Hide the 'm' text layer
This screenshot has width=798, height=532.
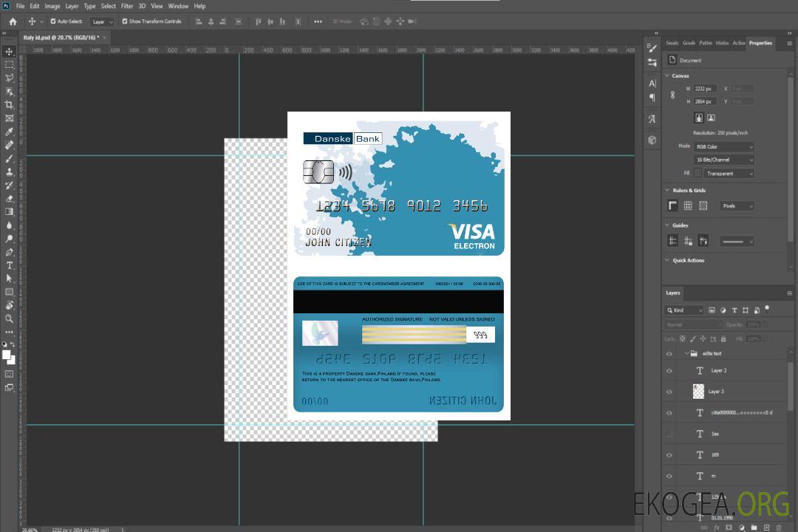click(x=669, y=476)
